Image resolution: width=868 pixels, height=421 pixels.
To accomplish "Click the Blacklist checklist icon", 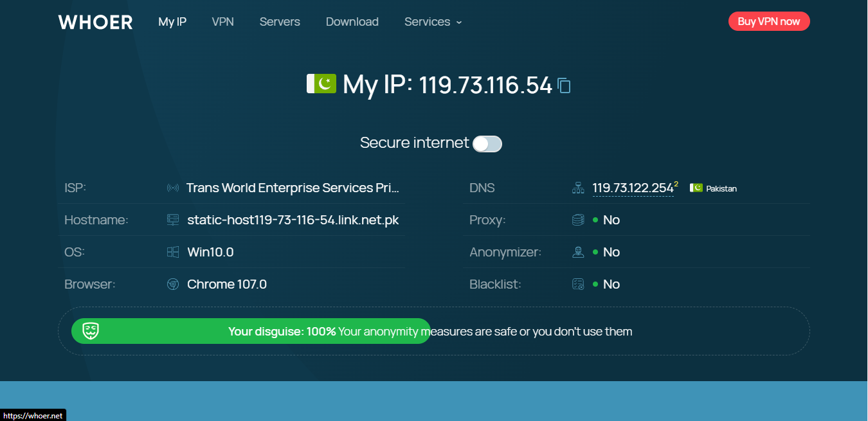I will pyautogui.click(x=578, y=284).
